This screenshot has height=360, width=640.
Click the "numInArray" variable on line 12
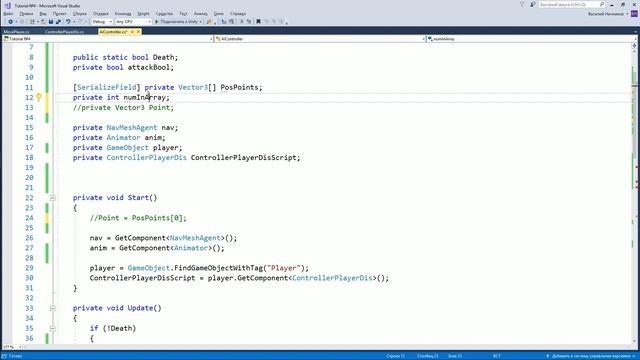tap(144, 98)
